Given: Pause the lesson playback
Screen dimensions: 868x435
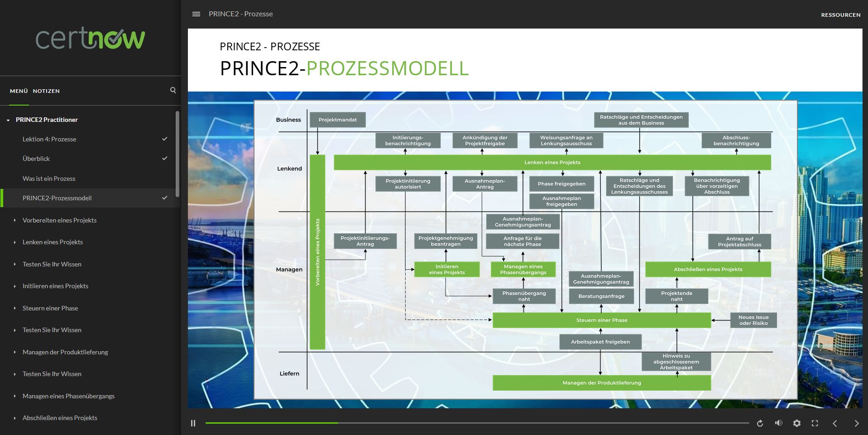Looking at the screenshot, I should click(193, 423).
